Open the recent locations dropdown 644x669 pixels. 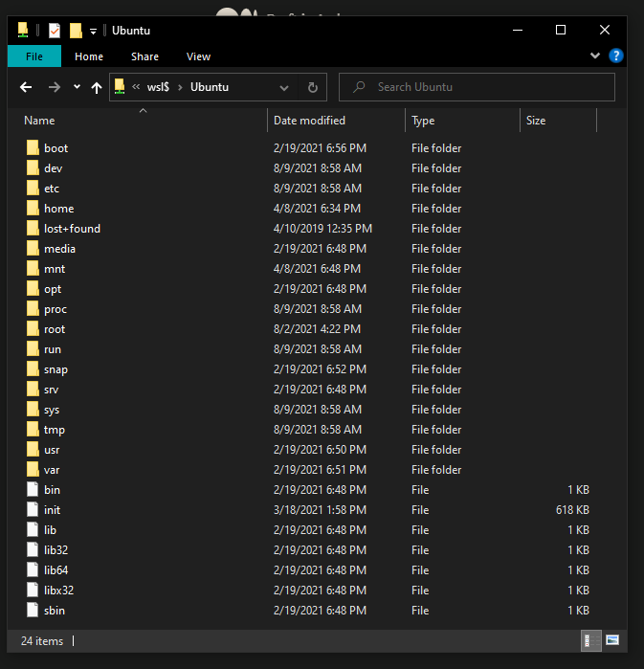[77, 86]
